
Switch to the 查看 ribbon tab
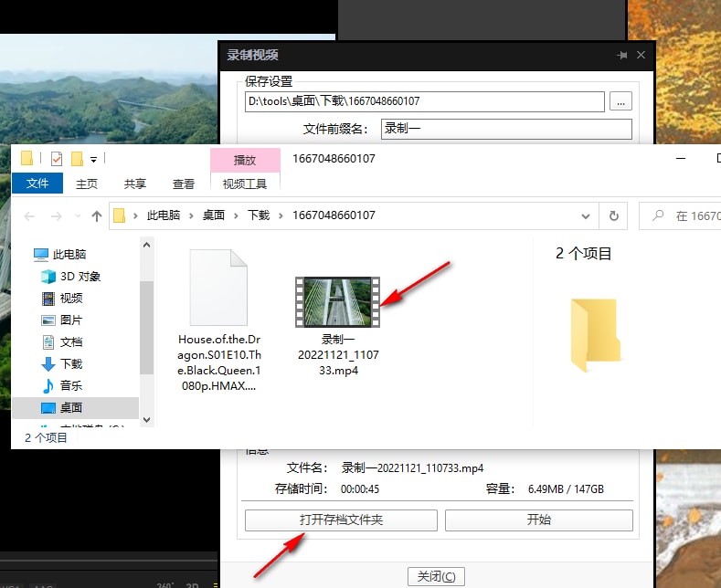183,184
